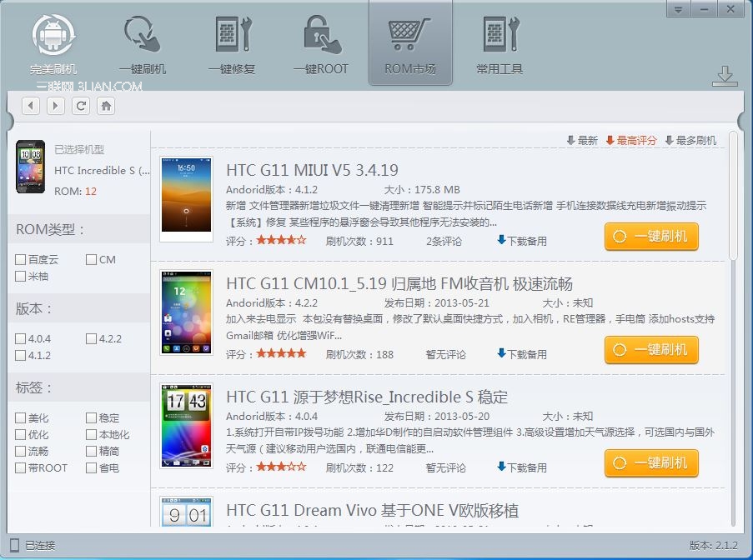Open the window menu dropdown in title bar
The image size is (753, 560).
[679, 9]
